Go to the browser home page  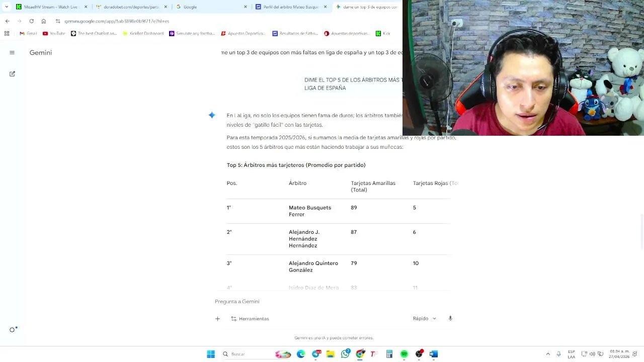click(x=44, y=21)
